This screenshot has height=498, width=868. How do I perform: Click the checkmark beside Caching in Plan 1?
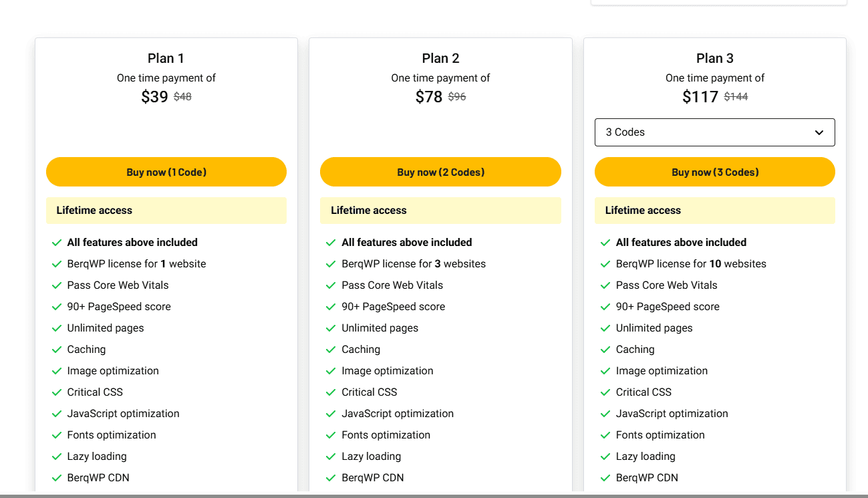[57, 349]
